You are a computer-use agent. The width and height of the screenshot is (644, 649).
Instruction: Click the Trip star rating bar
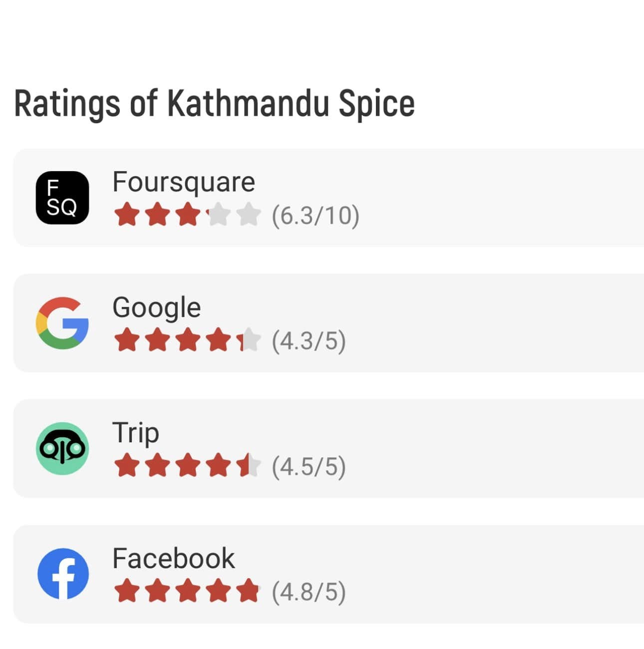coord(187,466)
